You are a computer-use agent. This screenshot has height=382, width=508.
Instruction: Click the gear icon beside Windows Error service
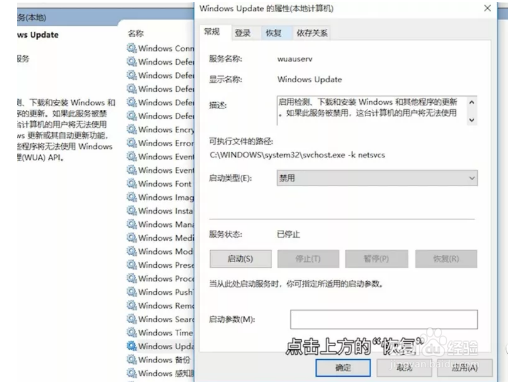click(132, 143)
